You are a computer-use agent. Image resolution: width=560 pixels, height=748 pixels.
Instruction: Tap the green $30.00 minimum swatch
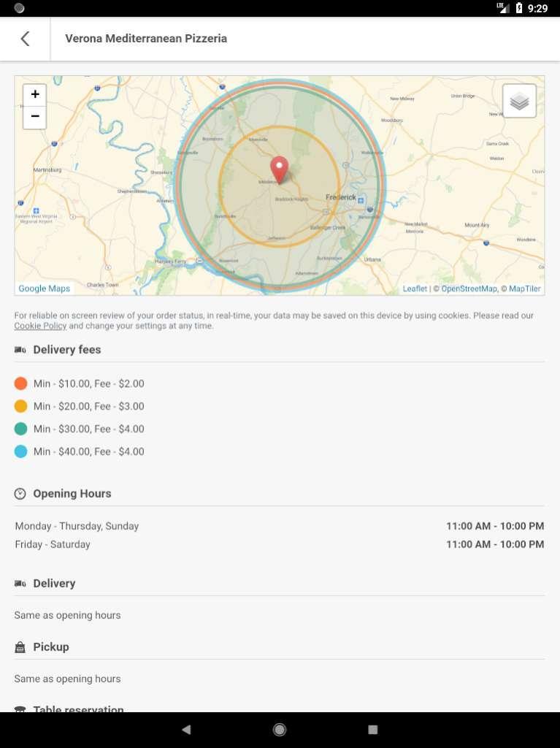click(21, 429)
